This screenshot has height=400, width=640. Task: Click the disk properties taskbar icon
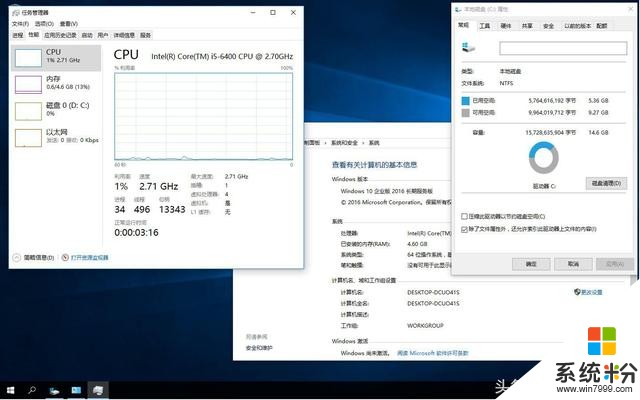tap(54, 391)
